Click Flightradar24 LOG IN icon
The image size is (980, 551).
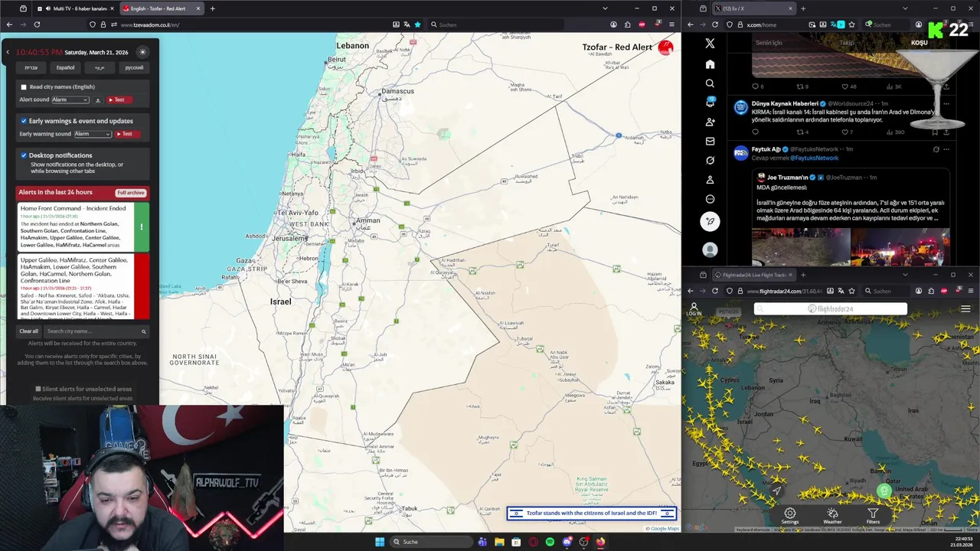tap(694, 309)
